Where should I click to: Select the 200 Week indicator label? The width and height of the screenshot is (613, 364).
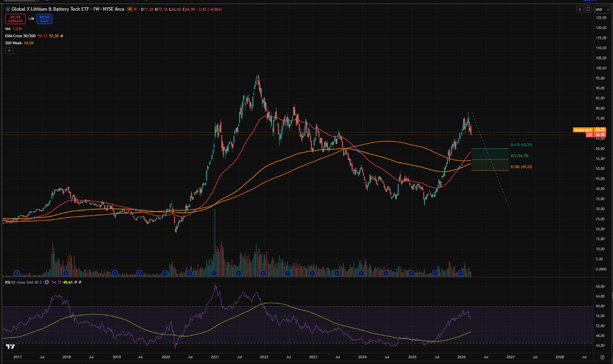(13, 43)
